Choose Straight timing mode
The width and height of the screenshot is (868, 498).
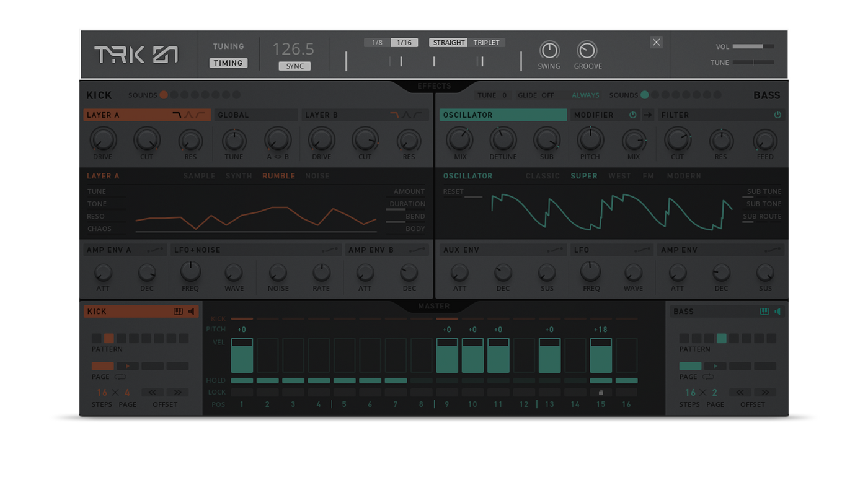click(x=448, y=43)
